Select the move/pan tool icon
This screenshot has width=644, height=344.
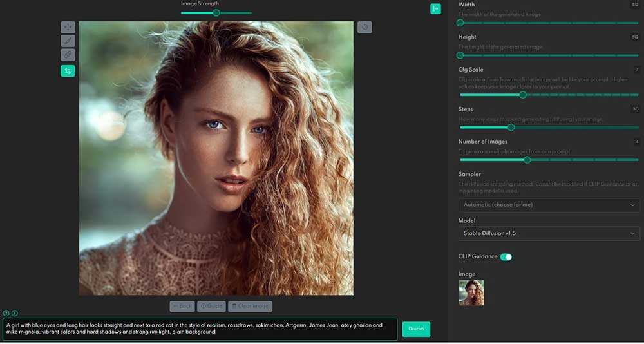[68, 27]
